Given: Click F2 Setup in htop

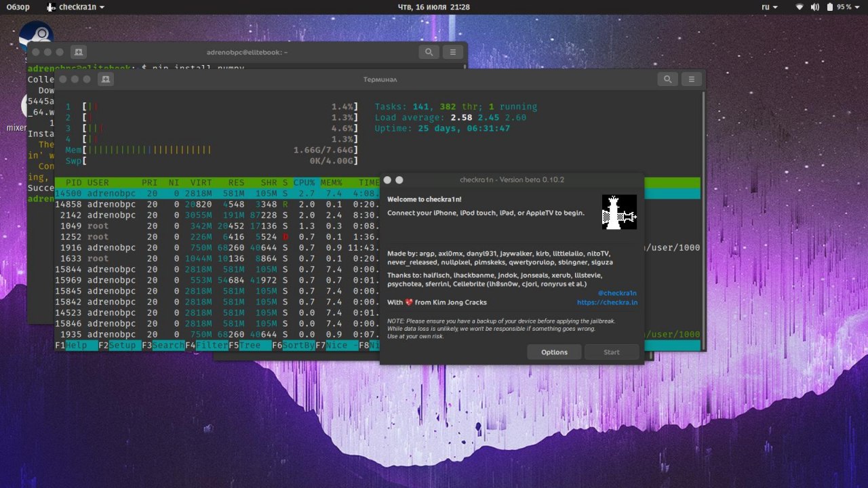Looking at the screenshot, I should click(x=119, y=345).
